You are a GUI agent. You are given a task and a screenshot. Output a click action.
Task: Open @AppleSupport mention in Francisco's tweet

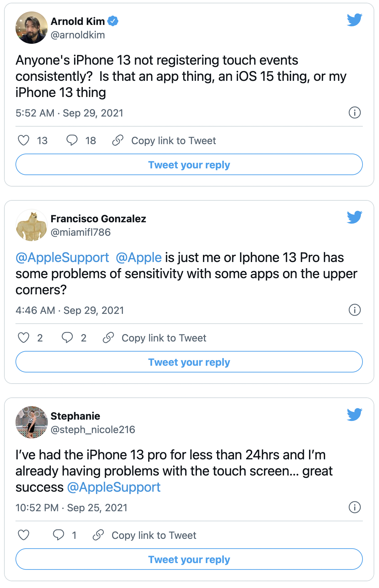click(x=62, y=258)
